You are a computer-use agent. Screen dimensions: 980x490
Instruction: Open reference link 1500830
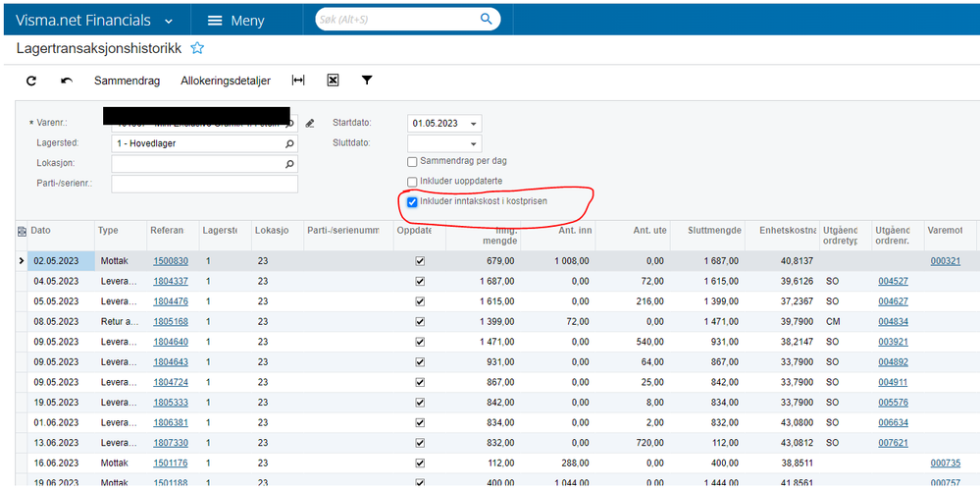pos(171,261)
